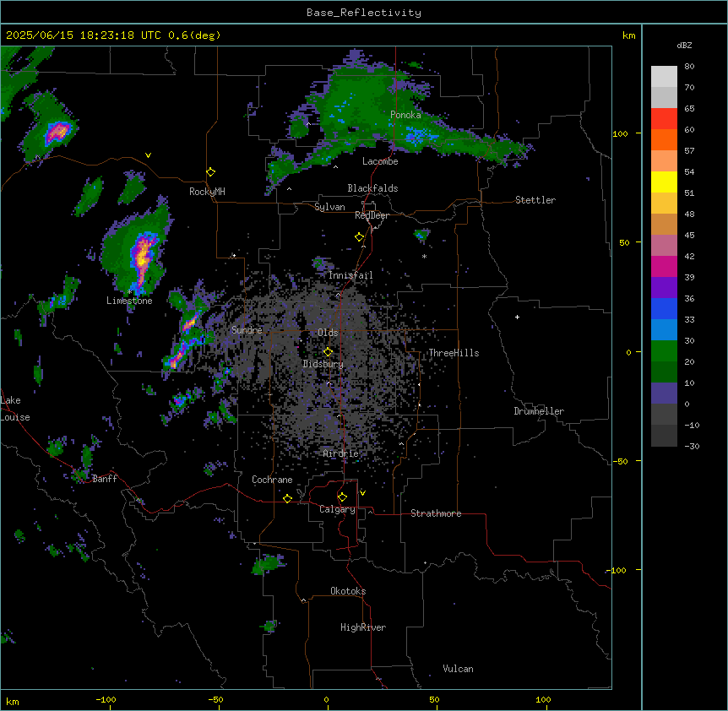Click the Limestone label
The width and height of the screenshot is (728, 711).
pyautogui.click(x=129, y=301)
